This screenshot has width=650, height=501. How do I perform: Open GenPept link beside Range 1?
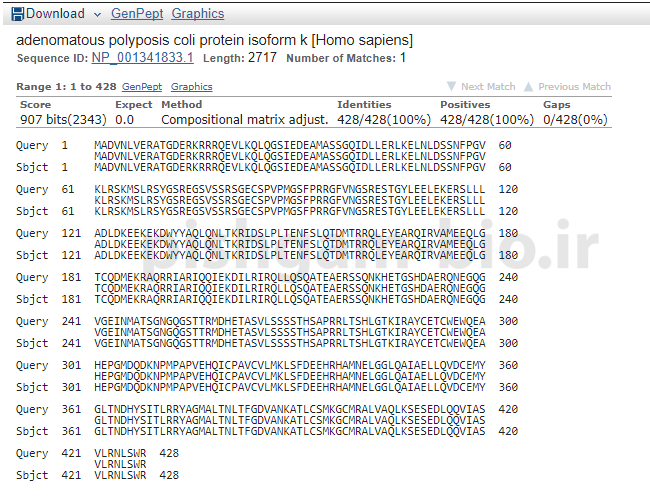pyautogui.click(x=141, y=87)
